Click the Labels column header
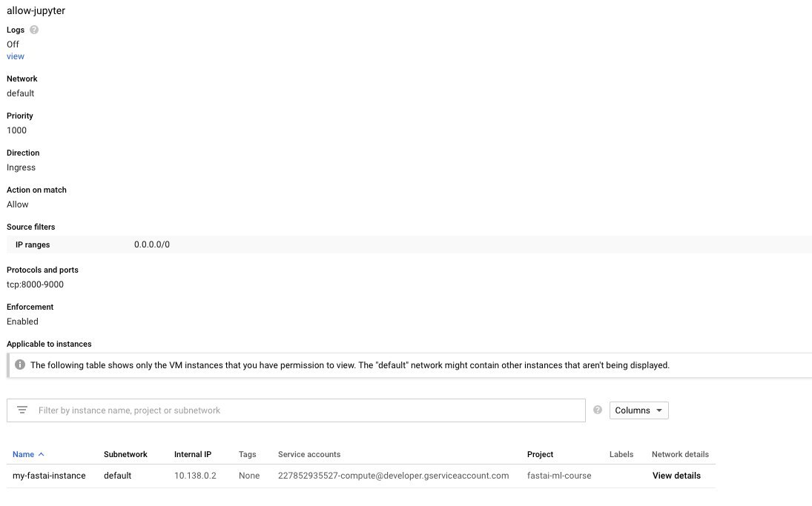Image resolution: width=812 pixels, height=506 pixels. [621, 454]
